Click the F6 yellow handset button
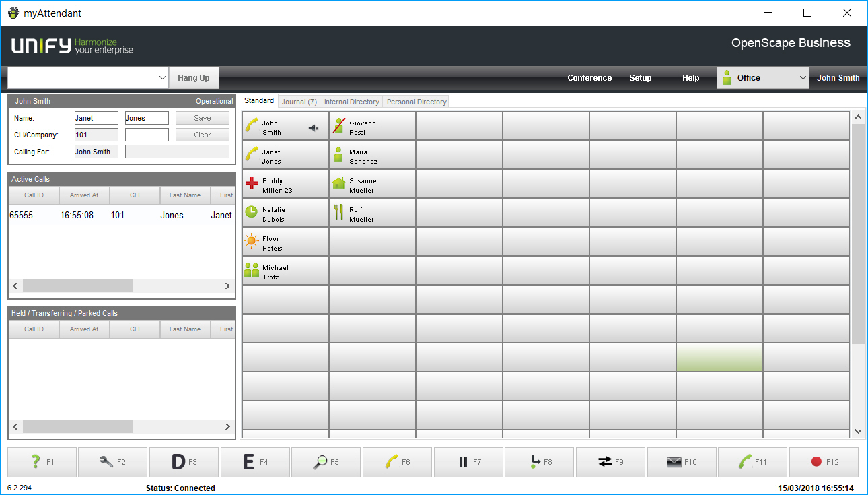868x495 pixels. pyautogui.click(x=398, y=462)
